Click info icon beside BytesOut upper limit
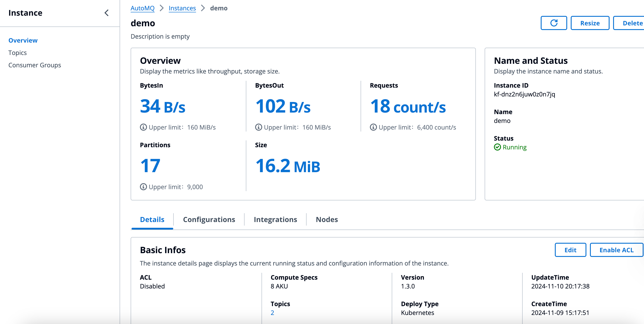This screenshot has width=644, height=324. 258,127
